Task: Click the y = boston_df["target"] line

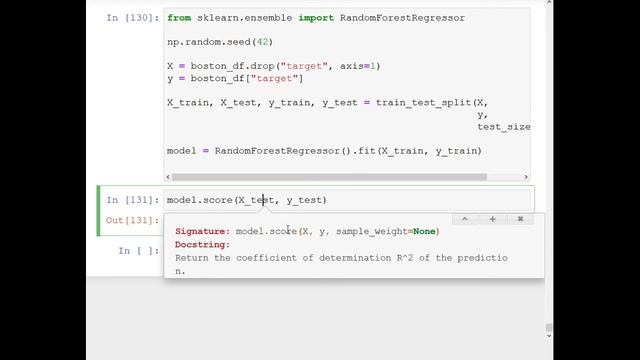Action: pyautogui.click(x=235, y=78)
